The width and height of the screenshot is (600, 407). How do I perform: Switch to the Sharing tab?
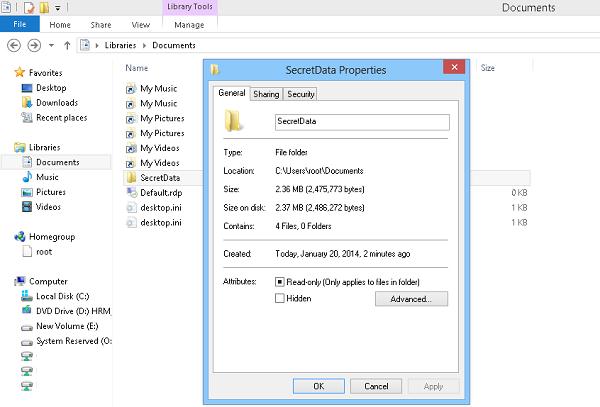click(x=266, y=94)
